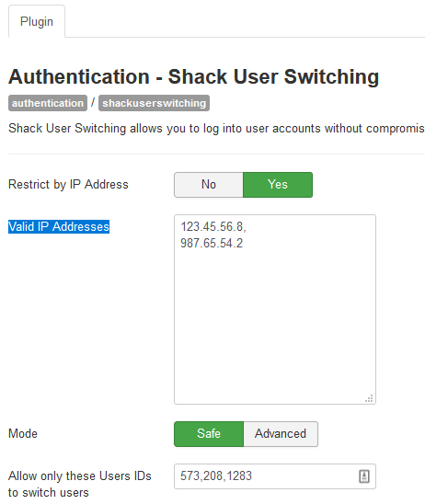Click the Restrict by IP Address label

tap(68, 185)
